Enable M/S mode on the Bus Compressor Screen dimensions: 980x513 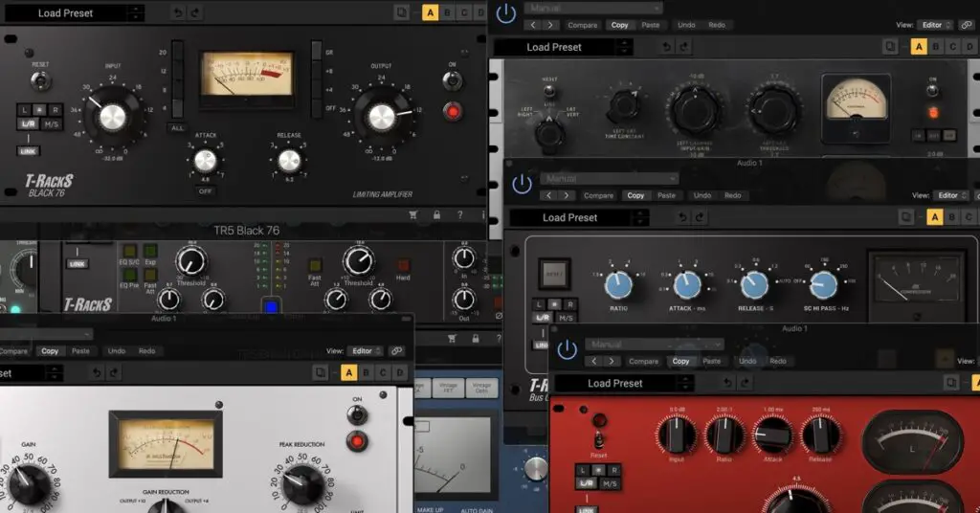[x=566, y=318]
